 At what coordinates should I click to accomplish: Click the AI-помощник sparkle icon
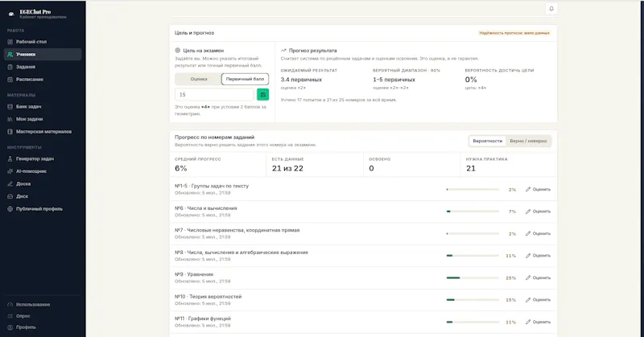[10, 171]
